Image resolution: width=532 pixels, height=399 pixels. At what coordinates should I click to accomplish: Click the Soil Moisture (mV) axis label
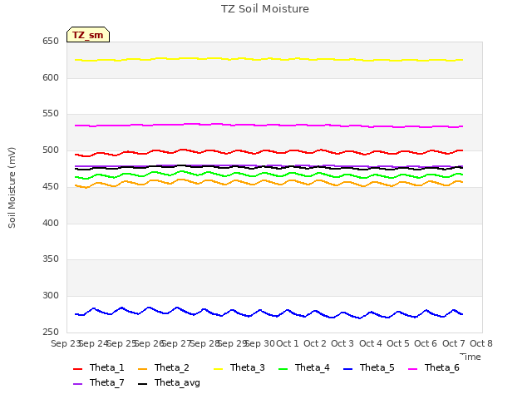pyautogui.click(x=12, y=188)
